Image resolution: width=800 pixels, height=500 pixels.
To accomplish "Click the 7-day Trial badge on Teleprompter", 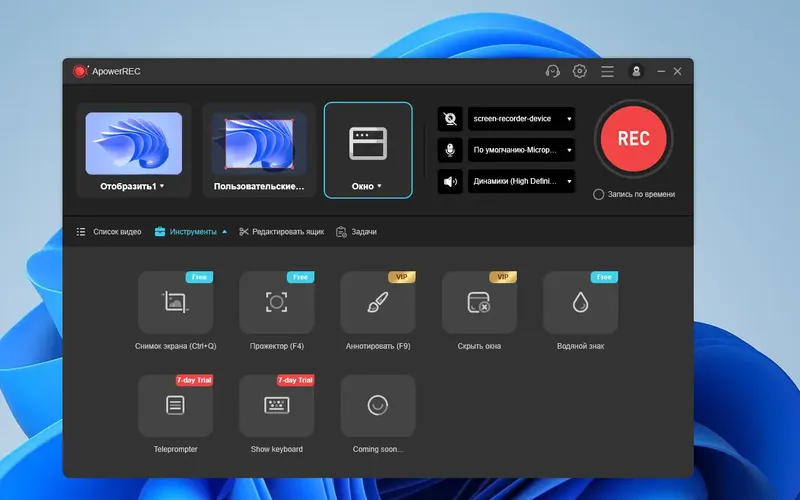I will (194, 380).
